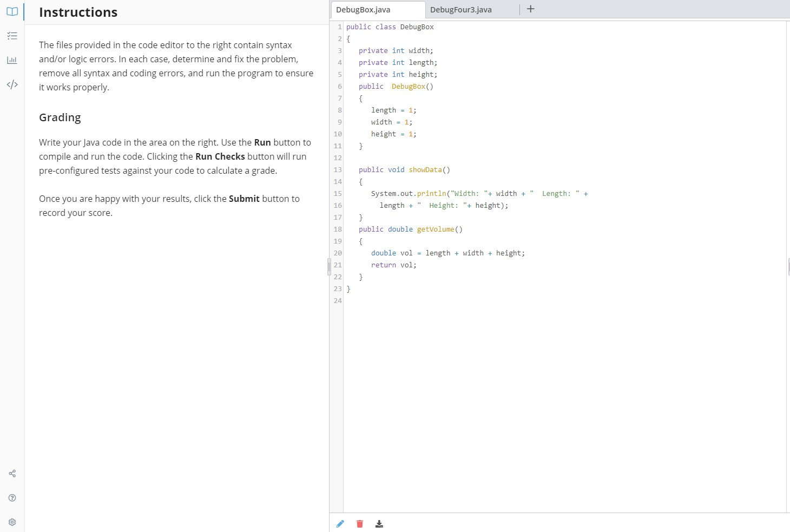Create a new file with the plus button

click(x=530, y=9)
